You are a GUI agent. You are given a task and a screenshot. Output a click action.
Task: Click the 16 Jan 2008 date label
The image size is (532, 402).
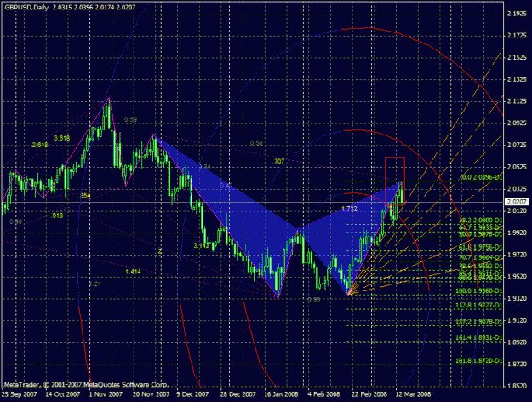click(281, 394)
